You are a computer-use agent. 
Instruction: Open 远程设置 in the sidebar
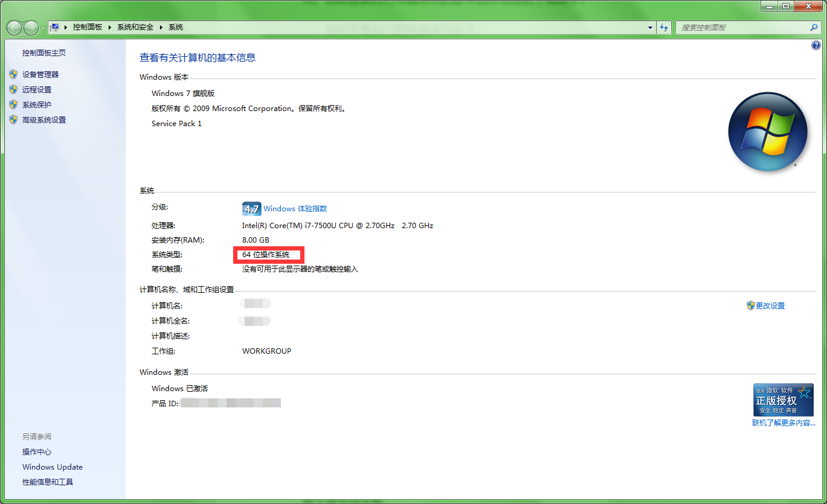37,90
